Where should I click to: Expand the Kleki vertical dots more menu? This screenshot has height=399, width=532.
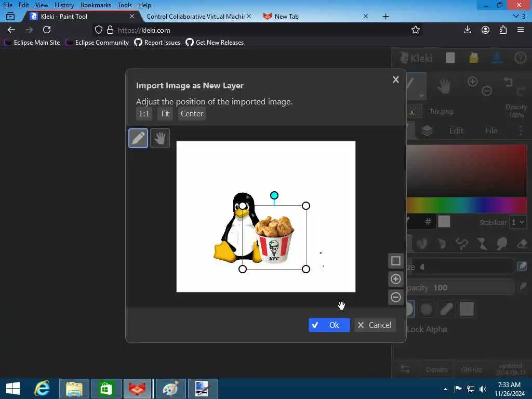pyautogui.click(x=521, y=130)
